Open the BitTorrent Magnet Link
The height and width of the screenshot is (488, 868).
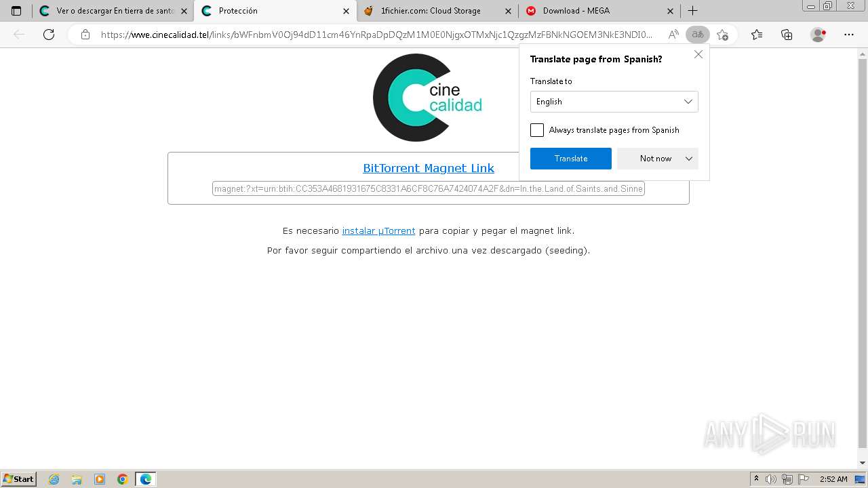tap(429, 168)
